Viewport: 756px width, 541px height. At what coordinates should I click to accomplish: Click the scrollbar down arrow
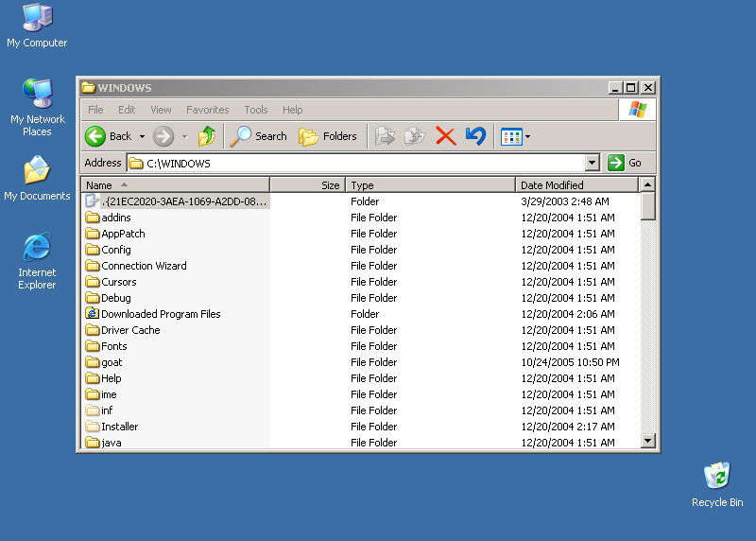(x=648, y=441)
